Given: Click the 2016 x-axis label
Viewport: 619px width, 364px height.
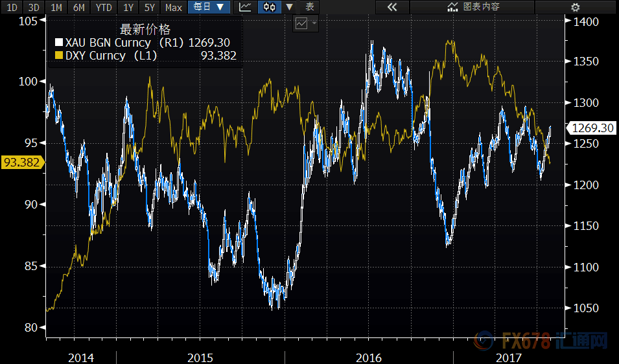Looking at the screenshot, I should (369, 358).
